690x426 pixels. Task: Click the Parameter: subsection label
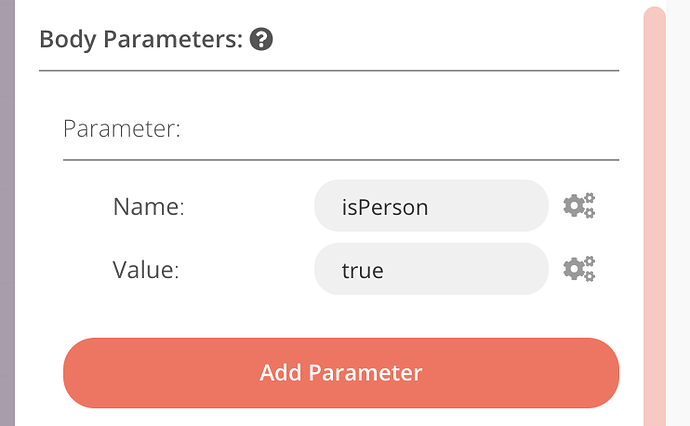122,129
